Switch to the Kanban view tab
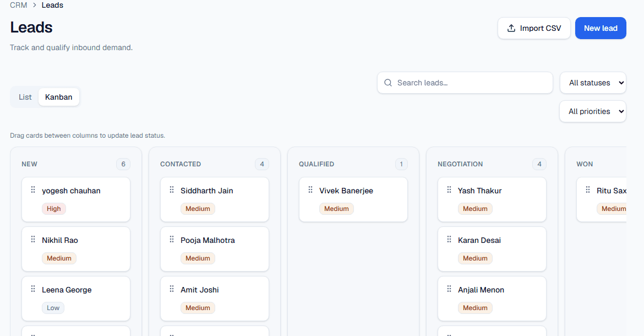The image size is (644, 336). pyautogui.click(x=59, y=97)
